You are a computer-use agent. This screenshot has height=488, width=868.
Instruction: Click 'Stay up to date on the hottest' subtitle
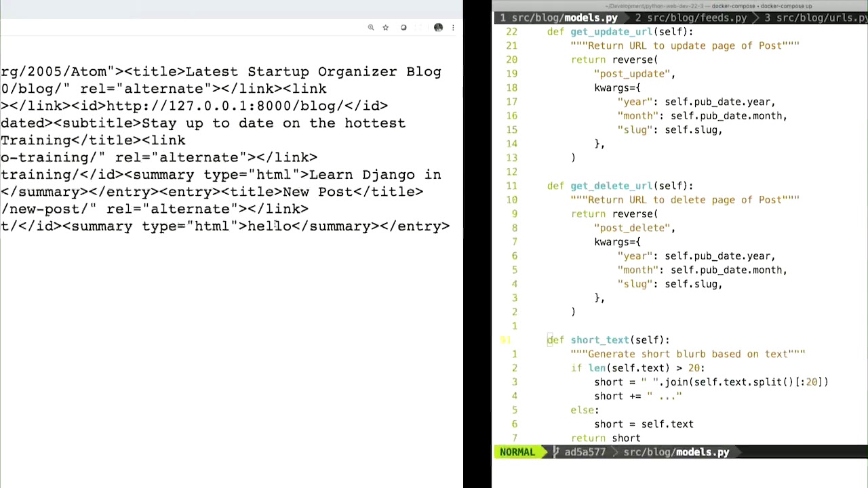click(273, 123)
